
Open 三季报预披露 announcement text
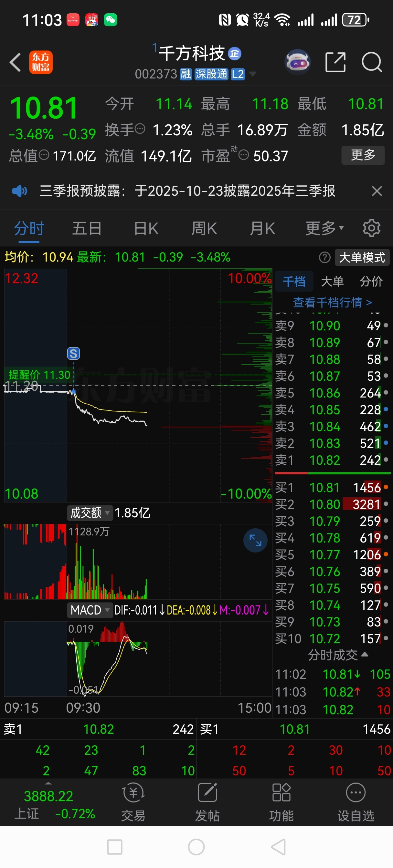(187, 191)
